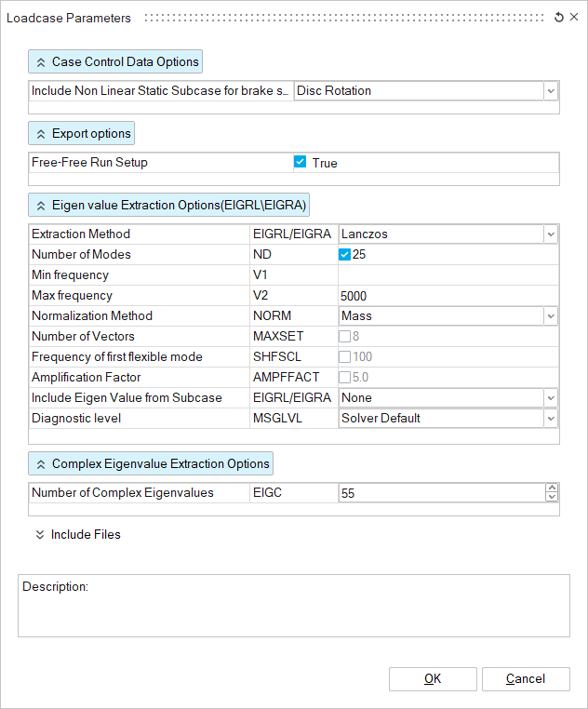Enable the SHFSCL first flexible mode checkbox
Screen dimensions: 588x709
click(345, 356)
